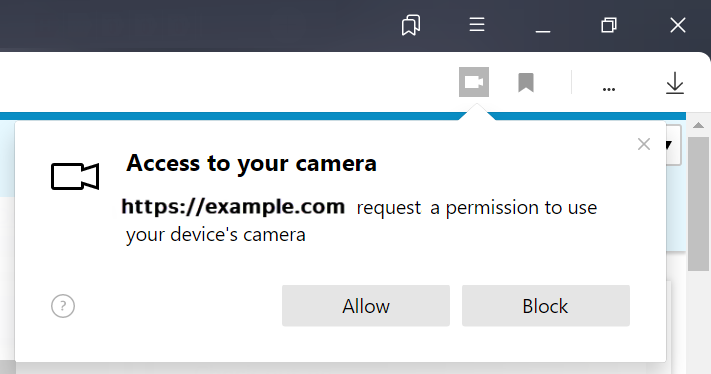Click the camera permission icon in address bar
Viewport: 711px width, 374px height.
click(x=474, y=82)
